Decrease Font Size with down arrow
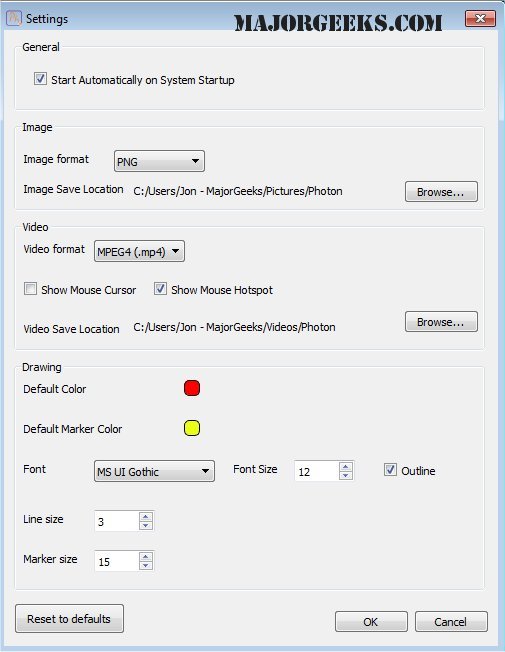 click(345, 475)
